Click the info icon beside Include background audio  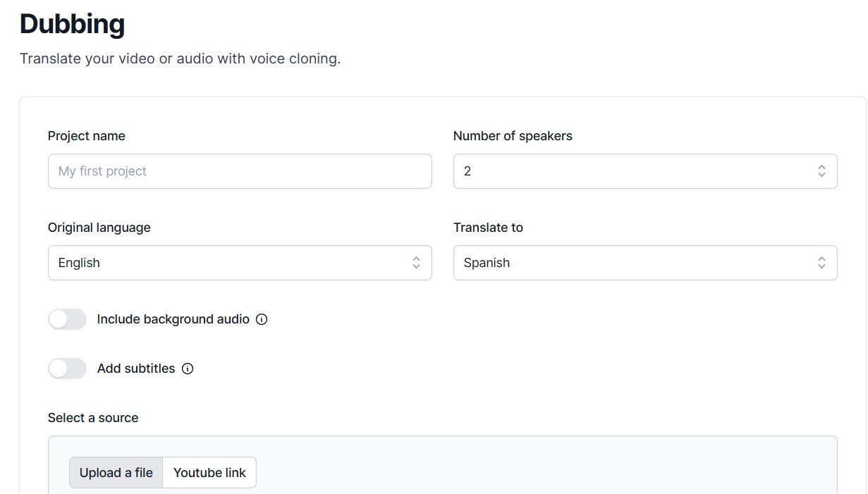point(262,319)
